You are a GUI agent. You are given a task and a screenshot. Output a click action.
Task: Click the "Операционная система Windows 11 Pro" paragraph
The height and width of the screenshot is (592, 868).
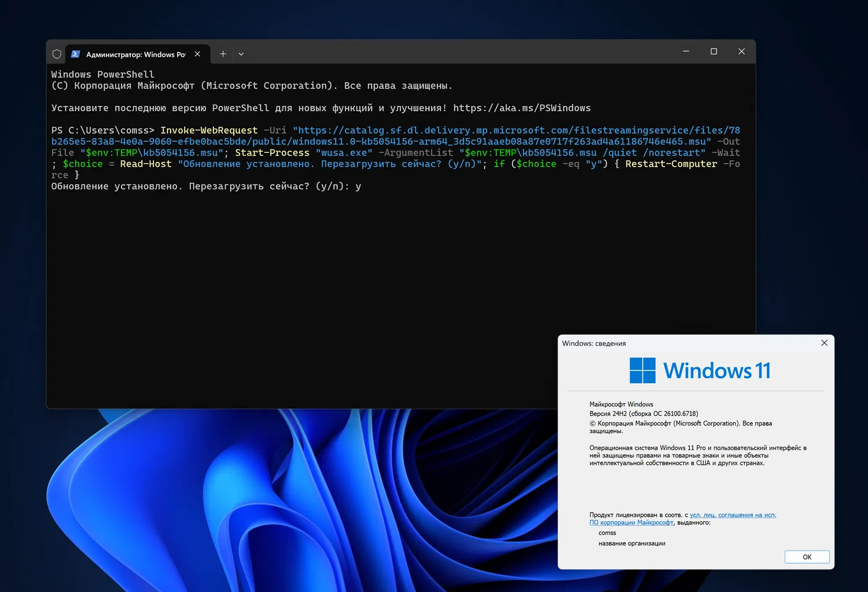pos(698,455)
